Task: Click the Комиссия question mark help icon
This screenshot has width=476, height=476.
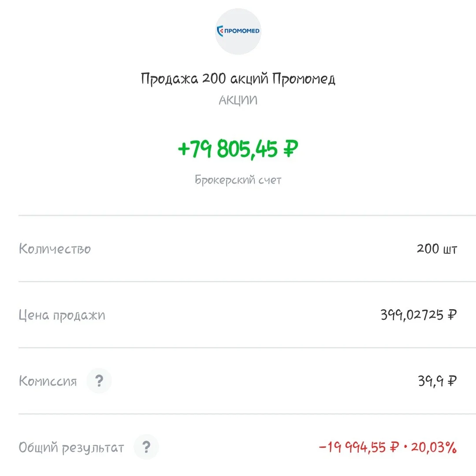Action: tap(99, 381)
